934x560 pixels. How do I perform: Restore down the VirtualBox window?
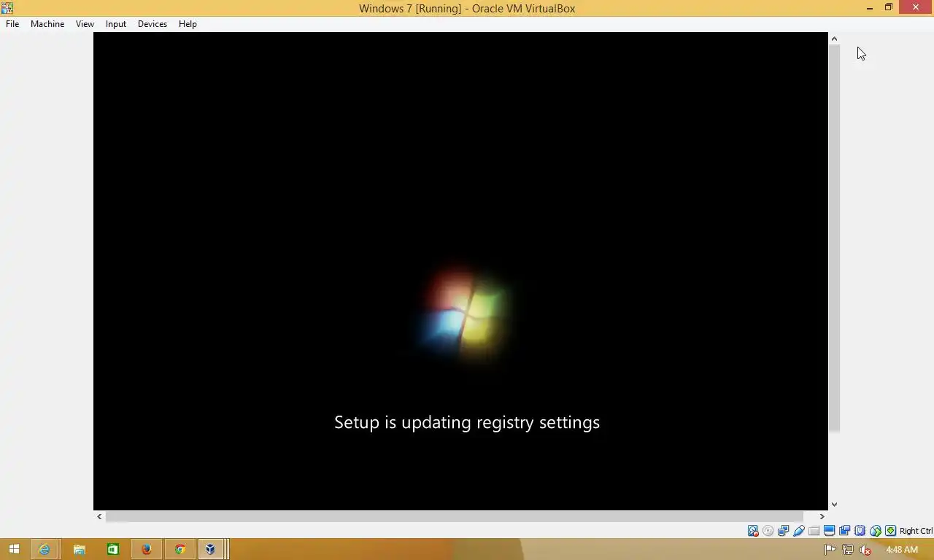[889, 8]
